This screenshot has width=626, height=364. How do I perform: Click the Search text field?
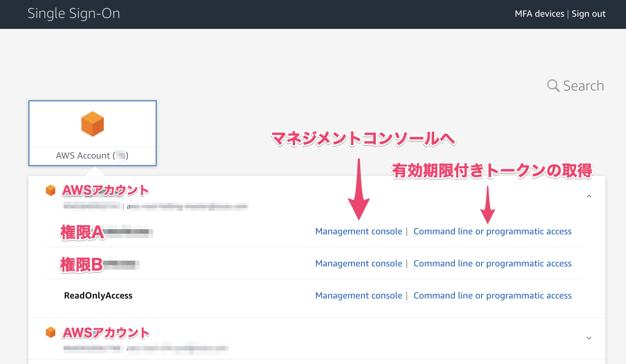pyautogui.click(x=583, y=86)
